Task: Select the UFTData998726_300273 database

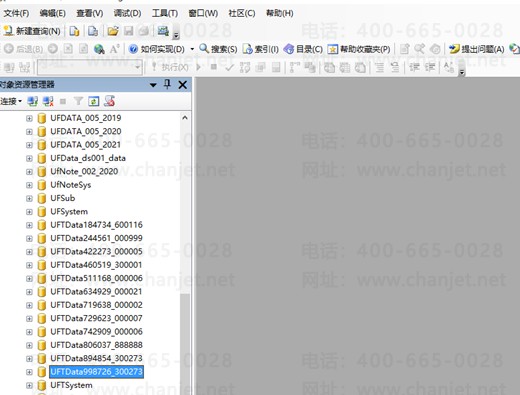Action: 97,372
